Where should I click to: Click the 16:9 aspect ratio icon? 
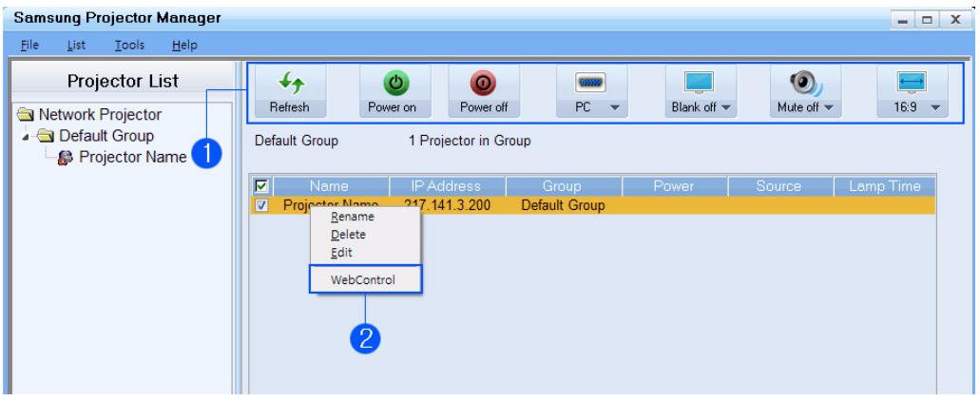pos(912,82)
